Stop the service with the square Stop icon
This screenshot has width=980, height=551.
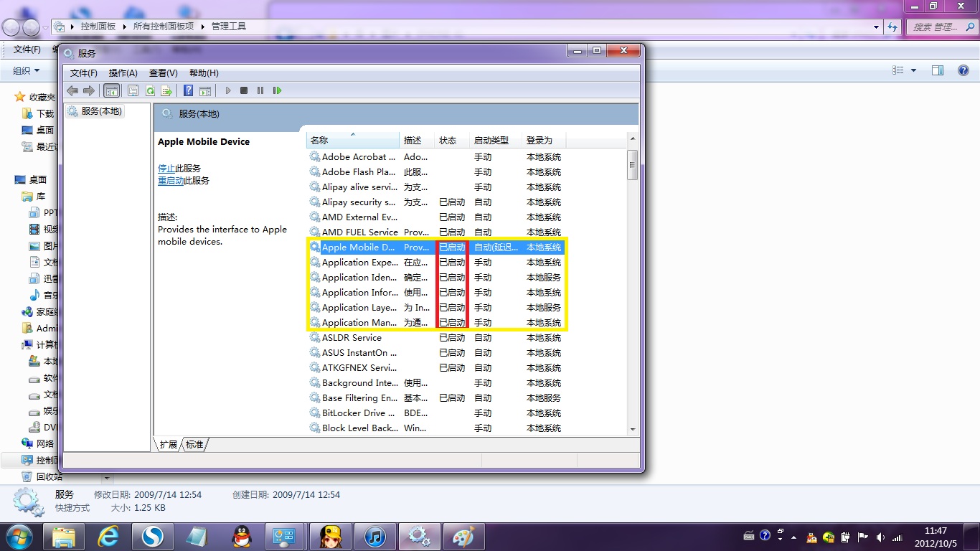(244, 90)
